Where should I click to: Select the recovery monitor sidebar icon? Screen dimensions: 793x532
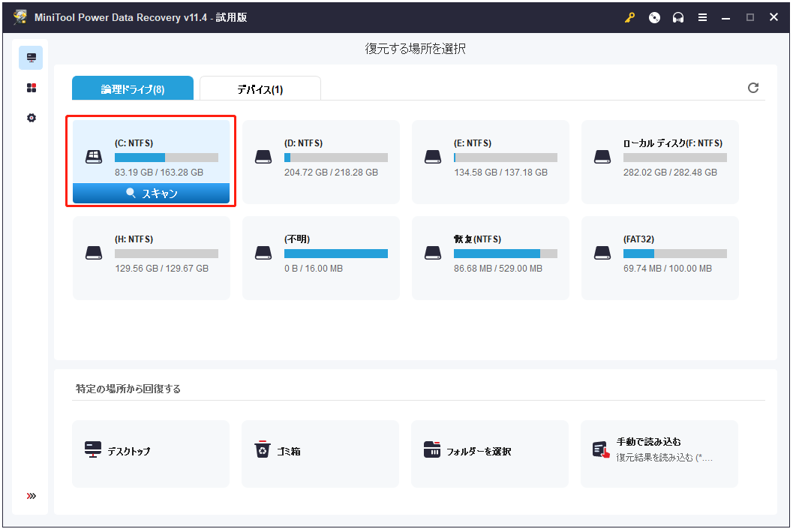tap(31, 58)
